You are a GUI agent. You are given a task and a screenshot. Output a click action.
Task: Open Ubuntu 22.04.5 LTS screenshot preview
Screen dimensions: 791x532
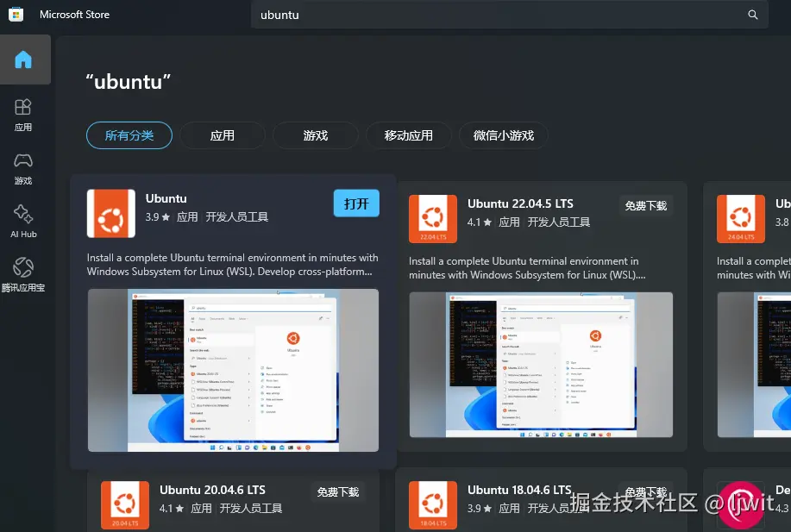click(x=541, y=365)
